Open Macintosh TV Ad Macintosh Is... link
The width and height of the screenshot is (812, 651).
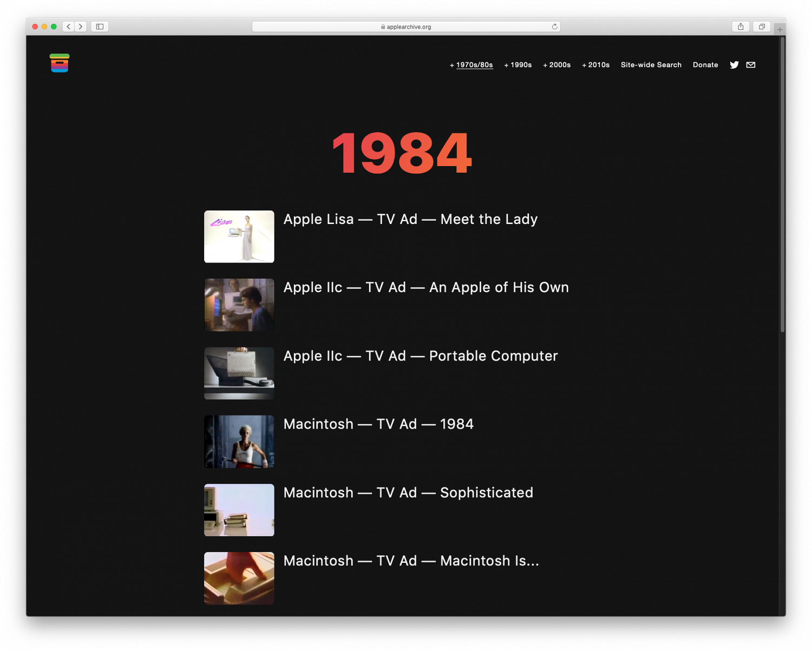click(x=411, y=561)
